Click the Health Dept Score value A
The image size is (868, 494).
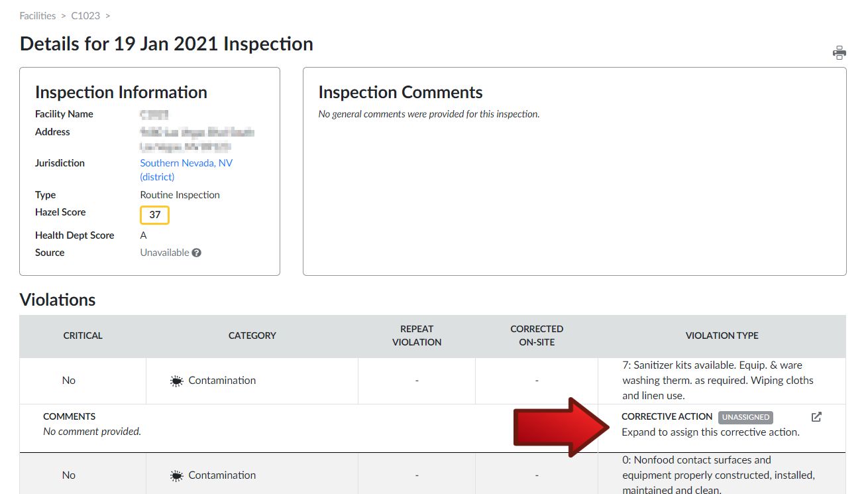click(143, 235)
